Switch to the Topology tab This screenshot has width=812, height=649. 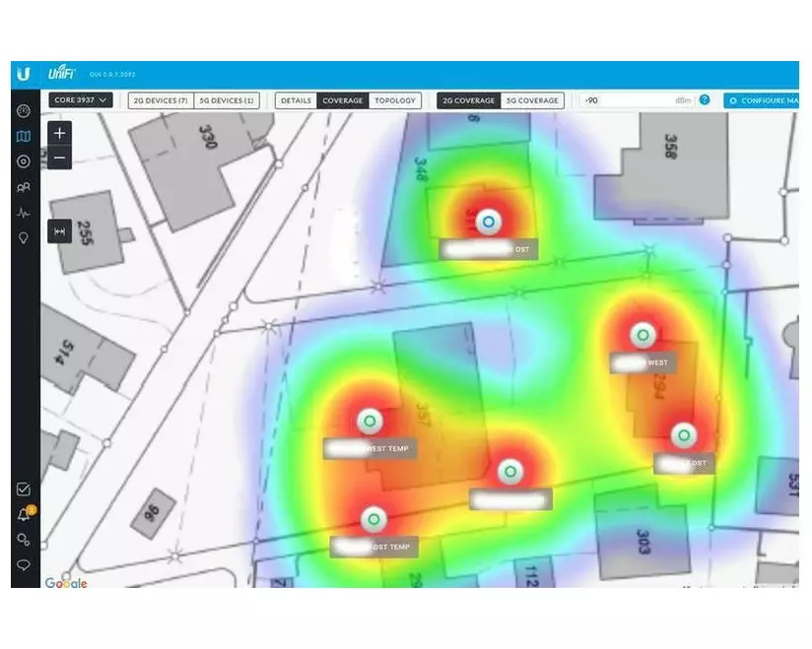(395, 100)
